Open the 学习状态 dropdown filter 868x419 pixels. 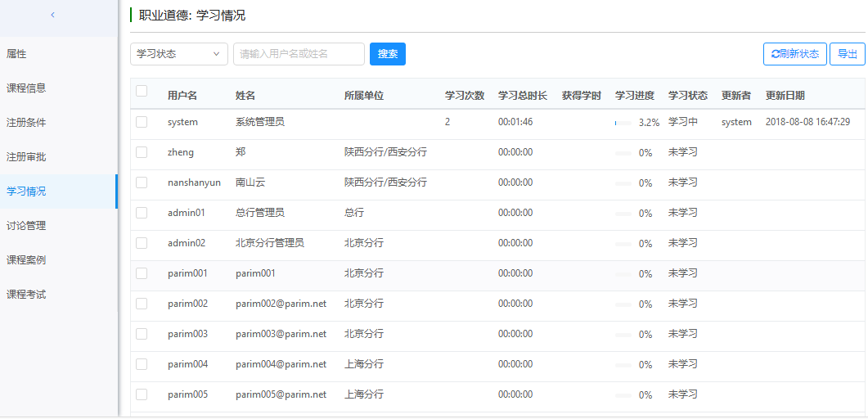(x=178, y=54)
